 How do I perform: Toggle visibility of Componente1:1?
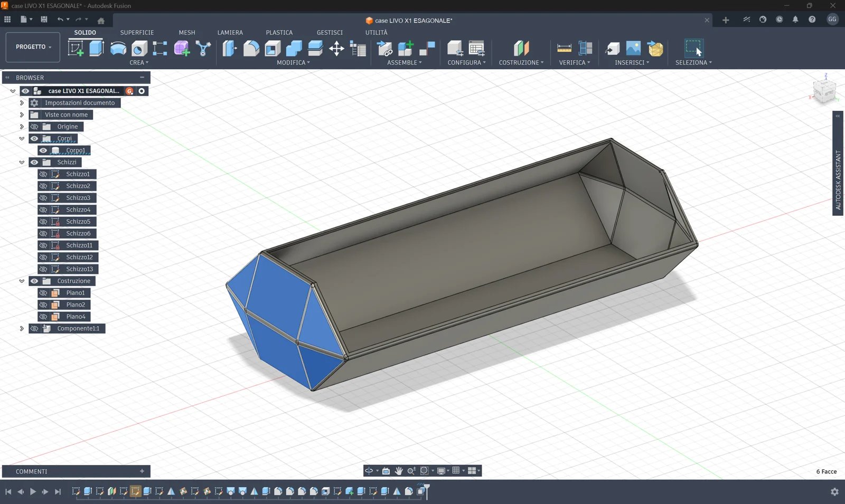click(34, 328)
